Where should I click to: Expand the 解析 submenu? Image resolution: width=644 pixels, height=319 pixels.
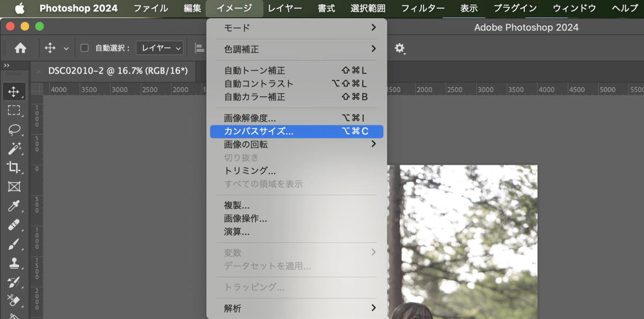tap(296, 308)
